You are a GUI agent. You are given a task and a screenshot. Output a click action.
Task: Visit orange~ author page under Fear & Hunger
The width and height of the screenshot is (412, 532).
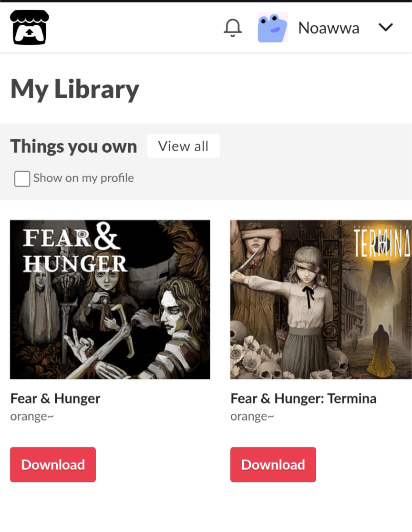coord(32,417)
